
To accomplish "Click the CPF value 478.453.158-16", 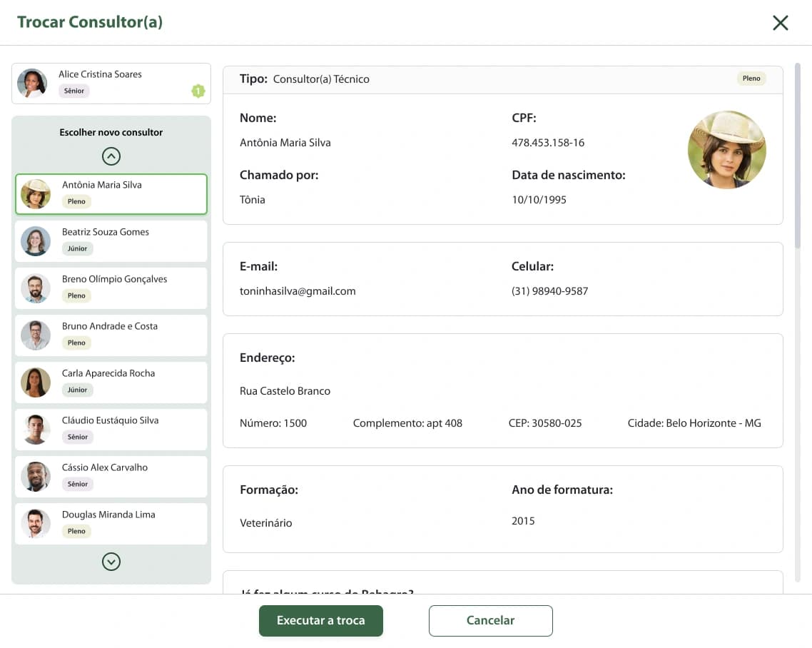I will tap(548, 143).
